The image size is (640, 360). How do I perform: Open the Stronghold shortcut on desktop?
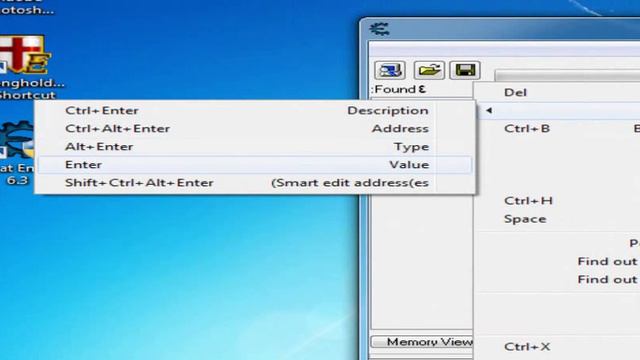point(27,67)
